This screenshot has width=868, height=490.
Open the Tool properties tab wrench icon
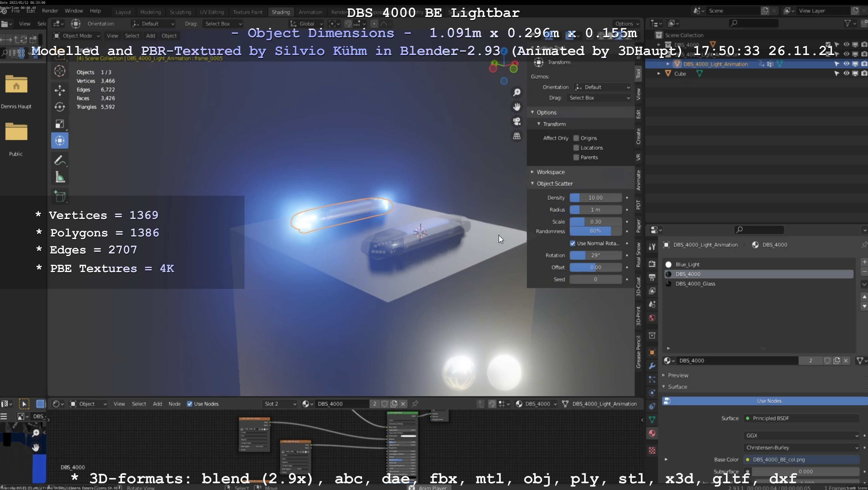coord(652,247)
